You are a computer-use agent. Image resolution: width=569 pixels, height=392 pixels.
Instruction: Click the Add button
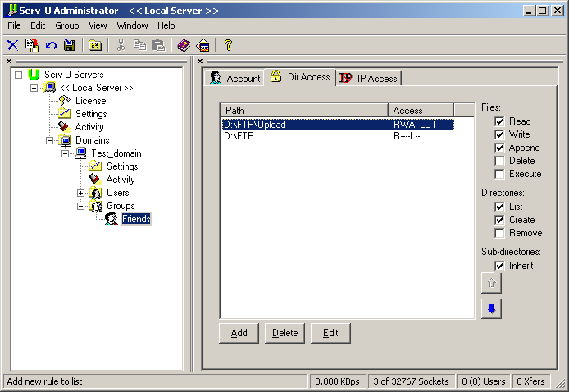239,333
